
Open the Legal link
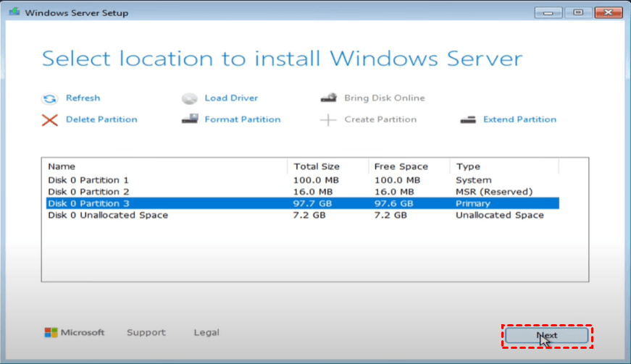click(x=206, y=333)
